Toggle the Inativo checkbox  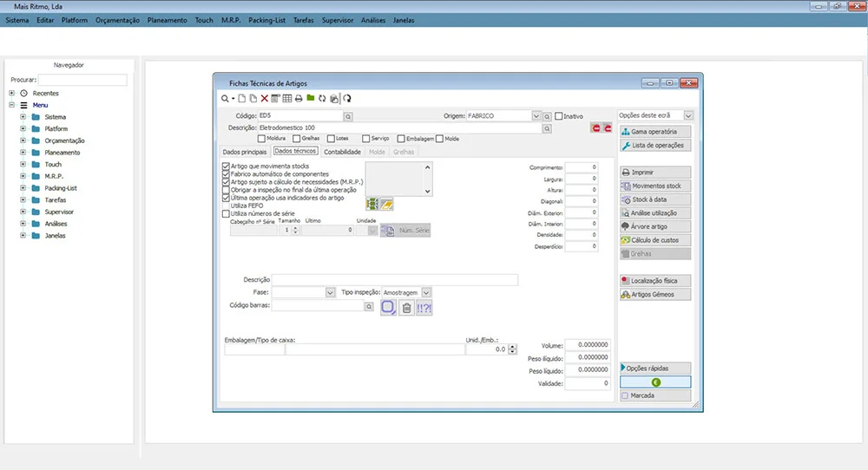click(x=558, y=116)
